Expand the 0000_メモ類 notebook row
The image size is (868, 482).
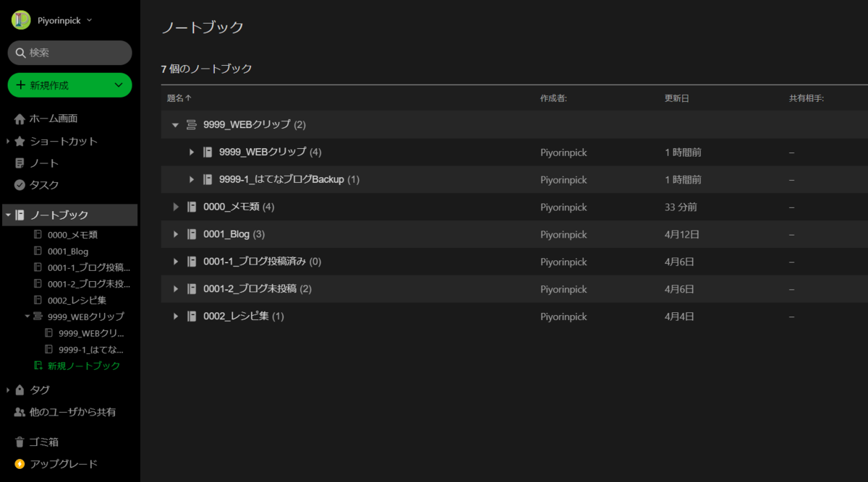click(176, 207)
